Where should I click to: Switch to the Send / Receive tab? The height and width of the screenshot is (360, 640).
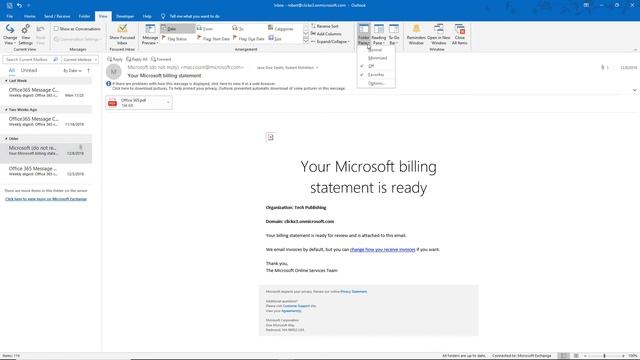coord(57,16)
